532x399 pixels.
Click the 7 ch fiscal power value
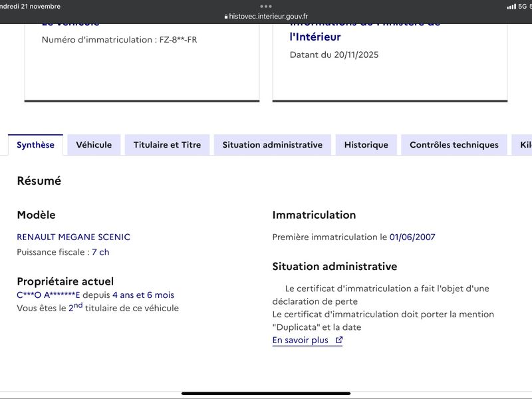pos(100,252)
